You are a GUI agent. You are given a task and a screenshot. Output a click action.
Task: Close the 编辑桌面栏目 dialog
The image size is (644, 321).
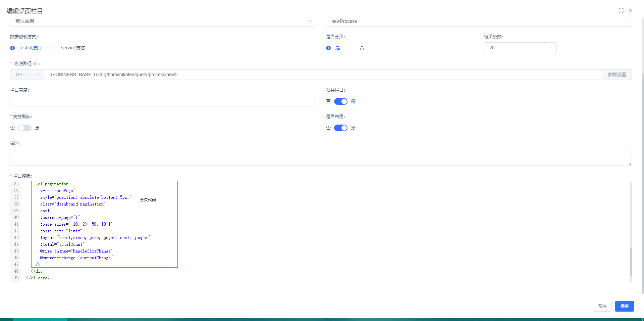(631, 10)
